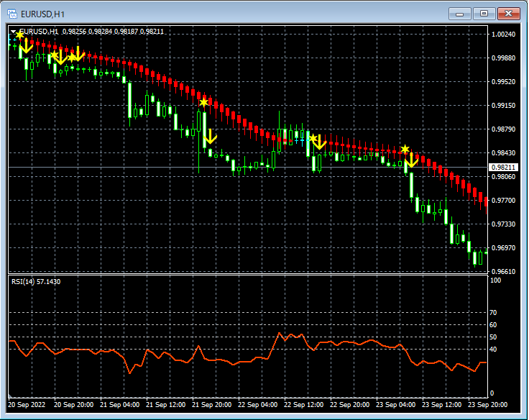Click the yellow star above 21 Sep 20:00 candle
The image size is (529, 420).
pyautogui.click(x=203, y=102)
